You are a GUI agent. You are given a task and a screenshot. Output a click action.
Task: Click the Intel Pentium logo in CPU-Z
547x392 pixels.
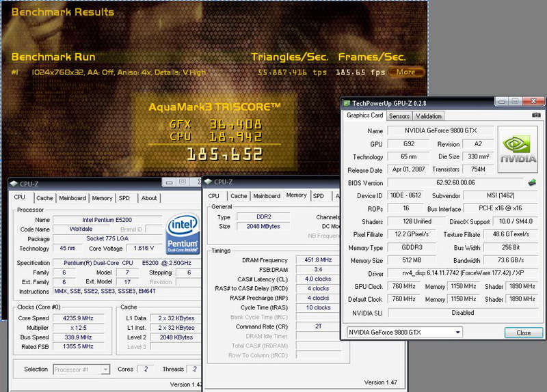coord(183,233)
